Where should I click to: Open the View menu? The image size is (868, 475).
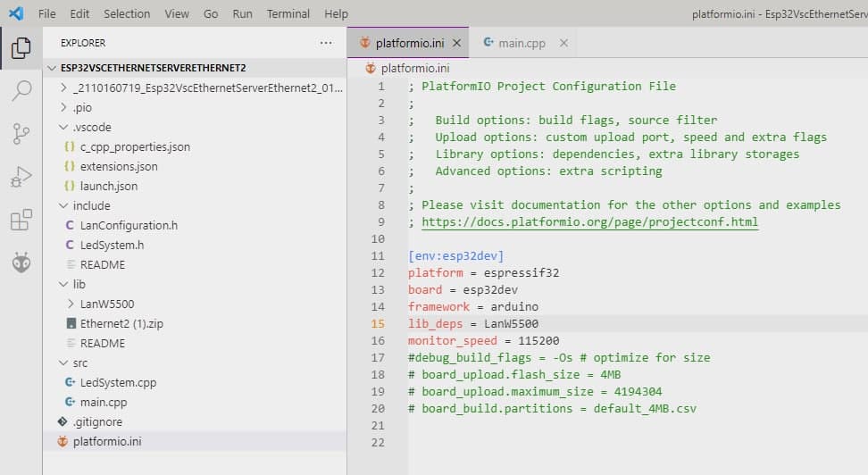177,14
